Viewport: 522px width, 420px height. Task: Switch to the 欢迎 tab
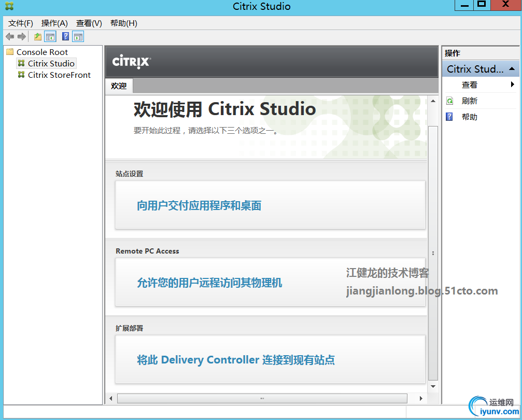click(119, 86)
